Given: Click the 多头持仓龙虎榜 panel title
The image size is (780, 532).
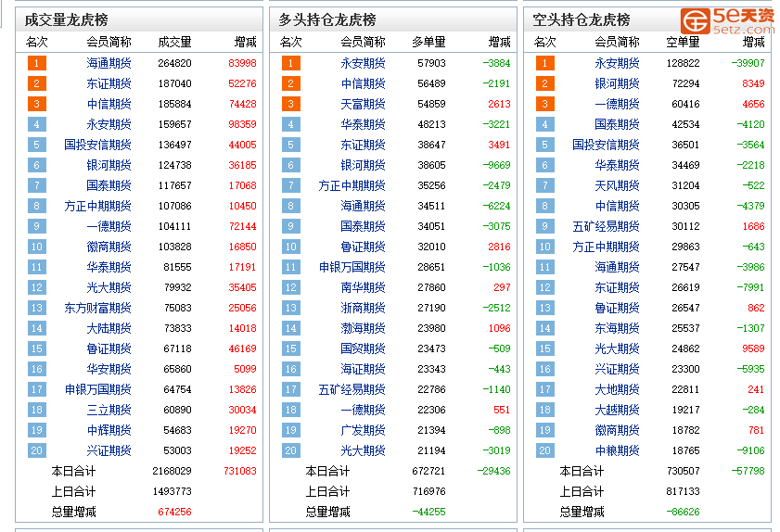Looking at the screenshot, I should (327, 19).
